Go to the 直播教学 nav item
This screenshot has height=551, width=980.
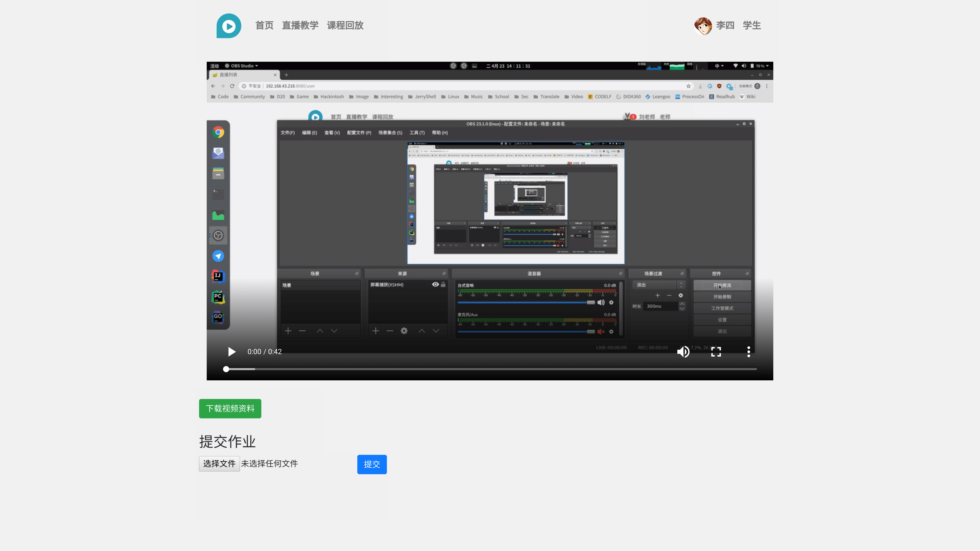[x=300, y=26]
